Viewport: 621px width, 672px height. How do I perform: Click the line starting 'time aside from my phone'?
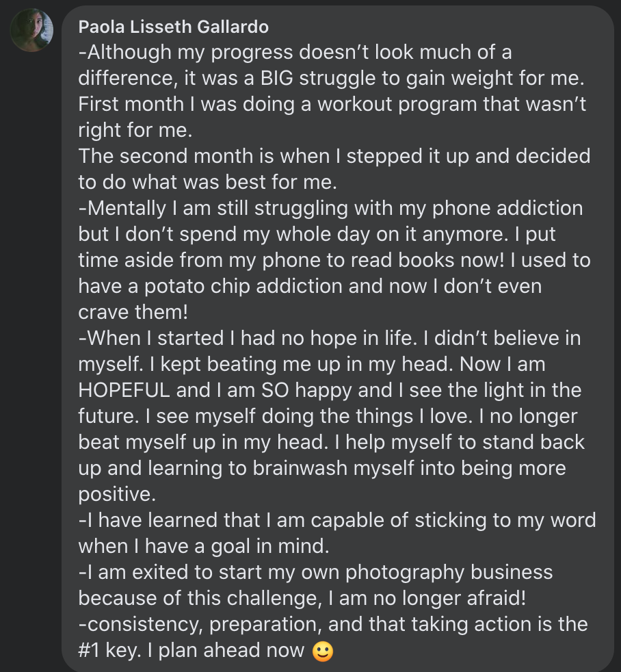334,260
